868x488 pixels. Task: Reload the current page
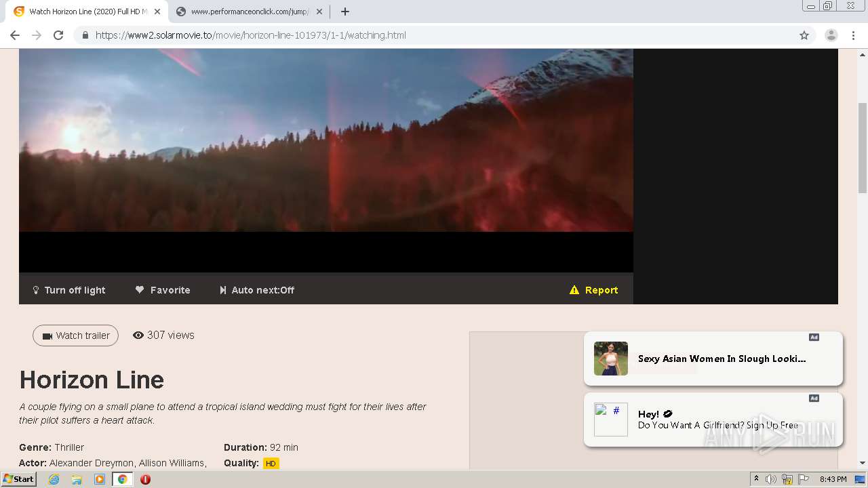click(58, 35)
